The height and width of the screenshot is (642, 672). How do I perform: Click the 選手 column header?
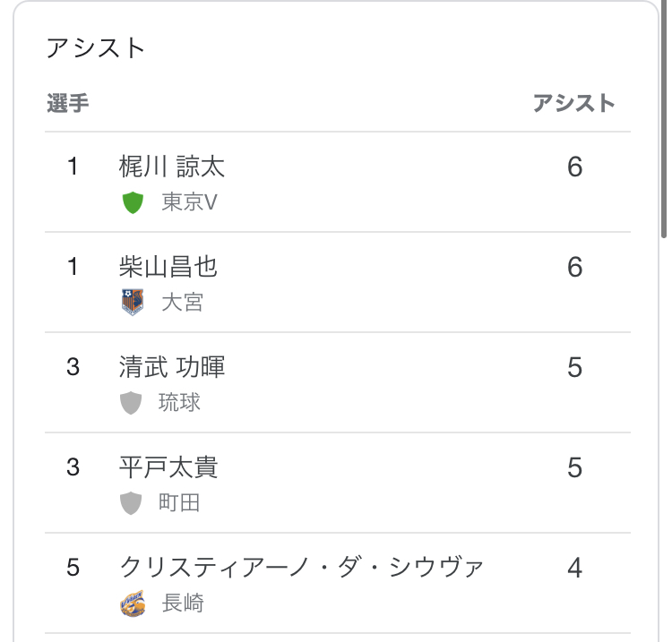coord(67,103)
